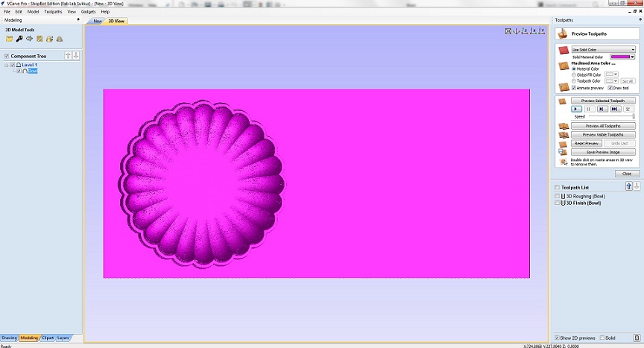Open the Toolpaths menu
The width and height of the screenshot is (644, 348).
tap(53, 11)
